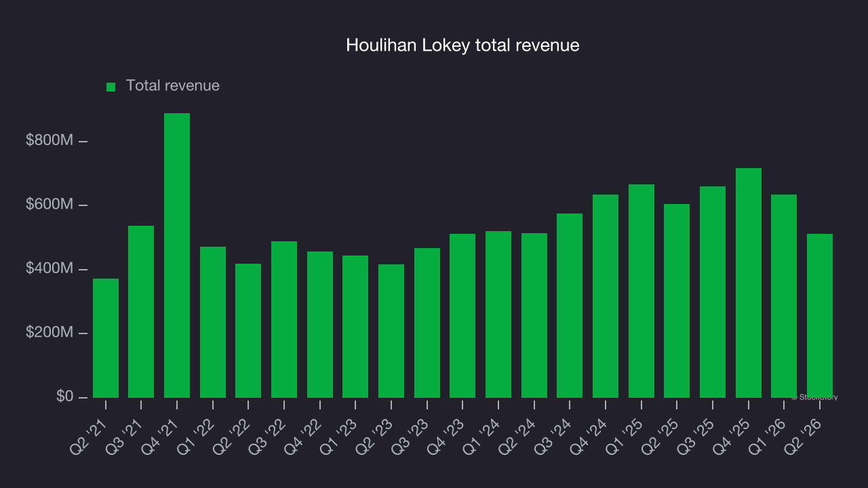Click the $0 y-axis label

pyautogui.click(x=64, y=397)
